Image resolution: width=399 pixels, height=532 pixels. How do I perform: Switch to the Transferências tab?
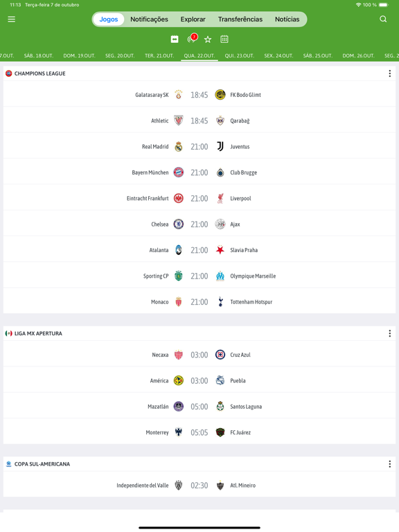pos(240,19)
